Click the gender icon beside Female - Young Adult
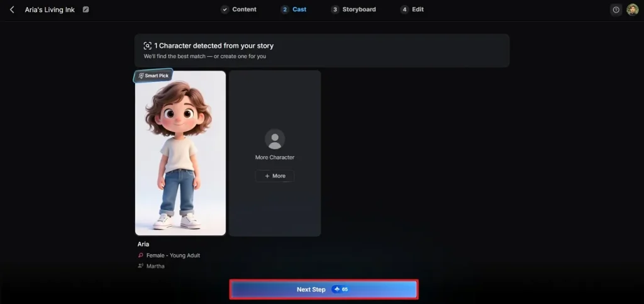The height and width of the screenshot is (304, 644). click(x=140, y=256)
